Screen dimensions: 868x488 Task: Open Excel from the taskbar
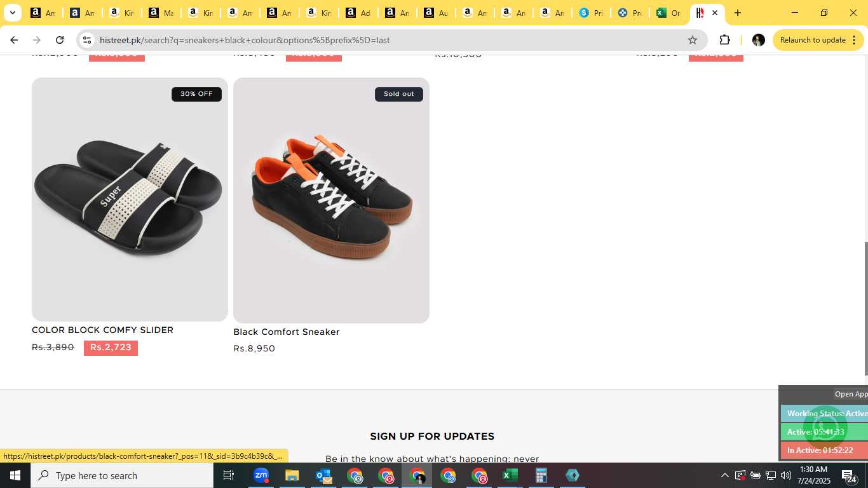click(510, 475)
